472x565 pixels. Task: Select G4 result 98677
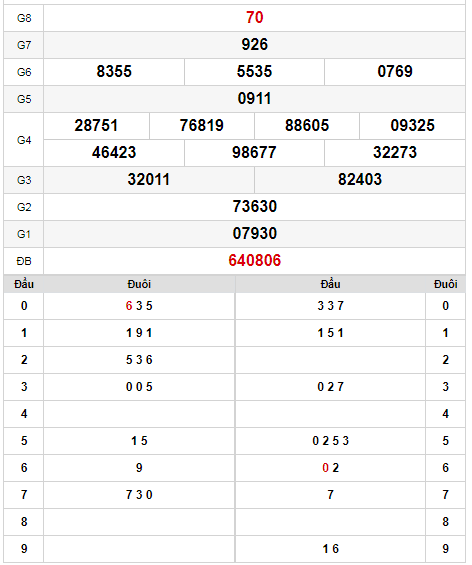click(x=254, y=152)
